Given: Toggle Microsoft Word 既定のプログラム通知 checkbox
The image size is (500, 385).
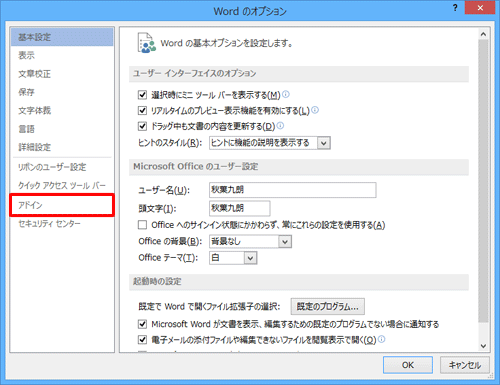Looking at the screenshot, I should pos(142,324).
